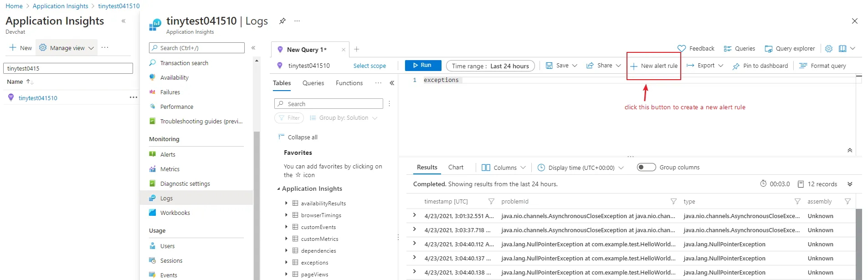The width and height of the screenshot is (868, 280).
Task: Collapse the query editor with up chevron
Action: pos(850,150)
